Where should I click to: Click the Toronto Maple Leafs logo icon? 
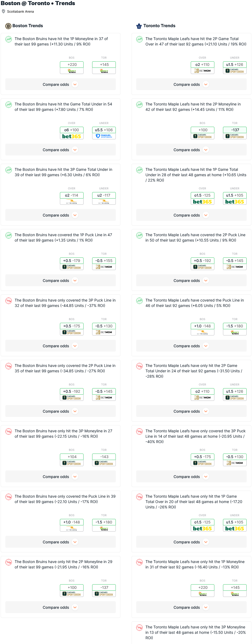139,26
